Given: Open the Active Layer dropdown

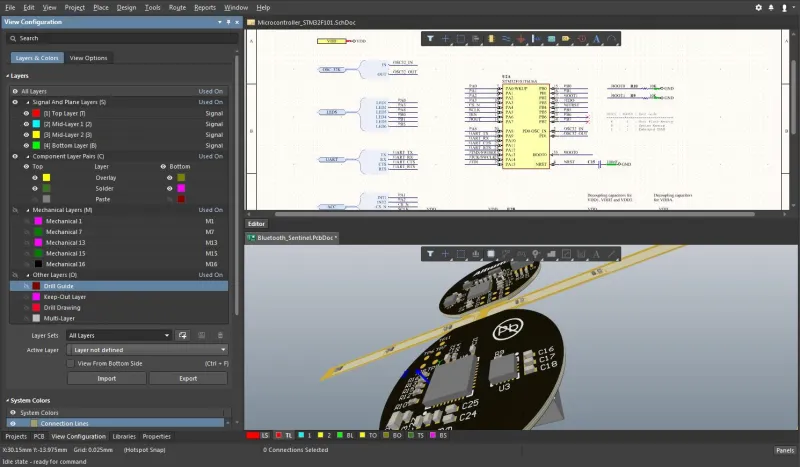Looking at the screenshot, I should pos(148,349).
